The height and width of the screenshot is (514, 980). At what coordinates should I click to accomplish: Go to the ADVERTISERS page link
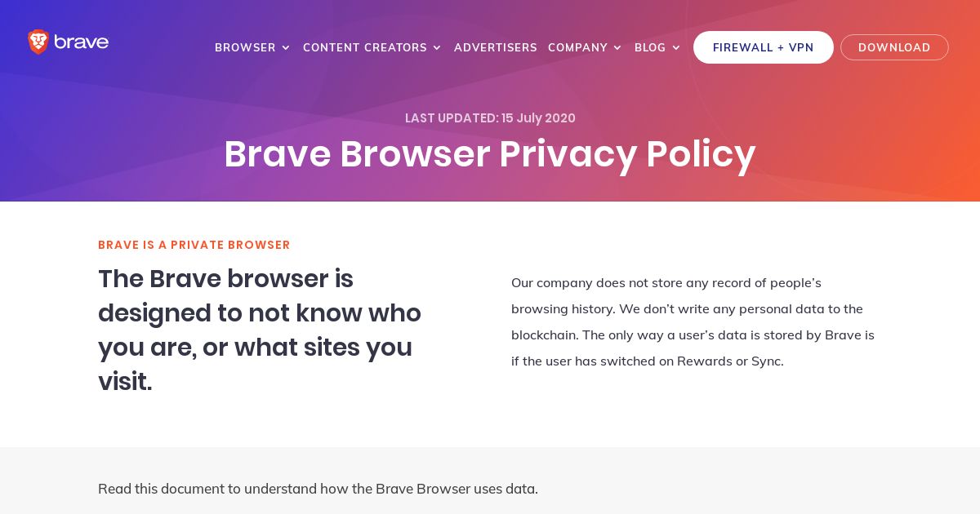[496, 47]
